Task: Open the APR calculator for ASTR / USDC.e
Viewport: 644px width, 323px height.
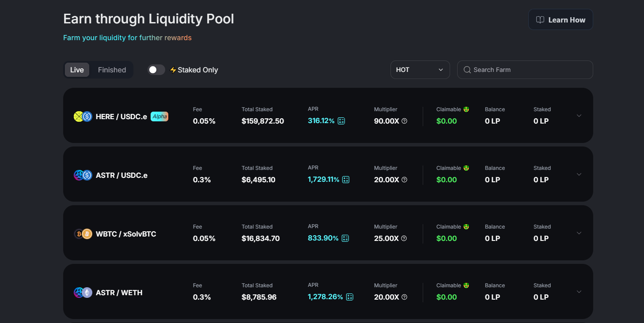Action: 346,180
